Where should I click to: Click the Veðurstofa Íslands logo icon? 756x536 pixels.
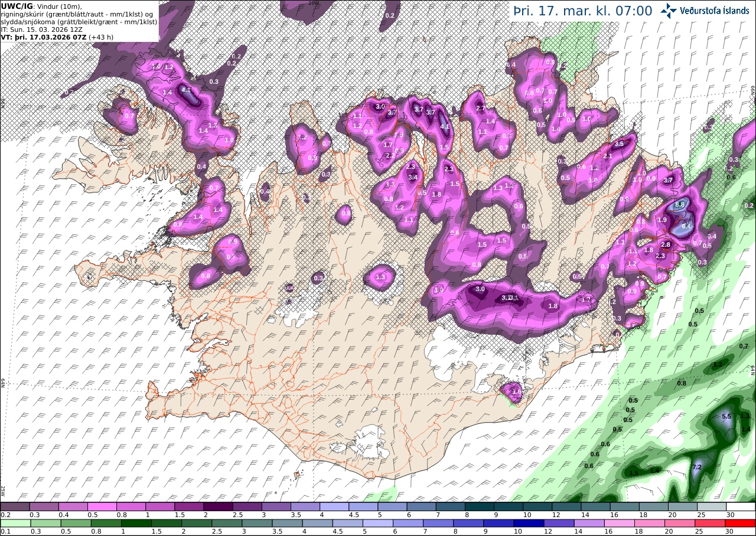click(669, 10)
